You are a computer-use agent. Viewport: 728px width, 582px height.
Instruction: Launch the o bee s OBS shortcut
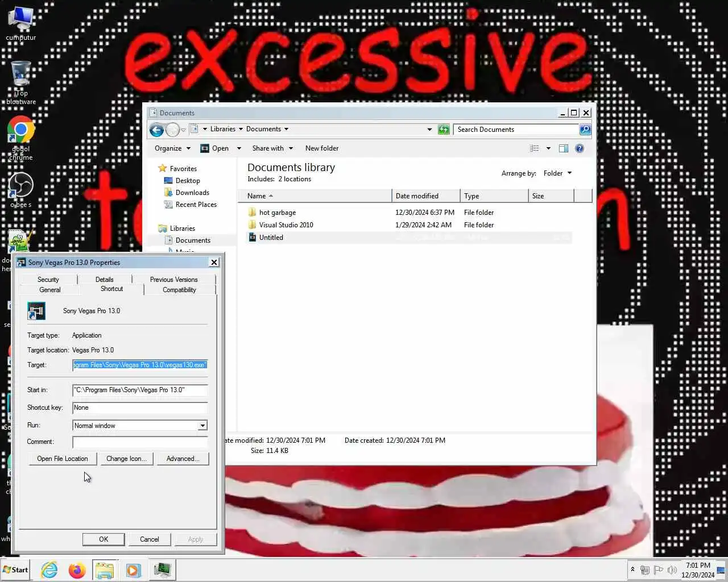click(21, 190)
